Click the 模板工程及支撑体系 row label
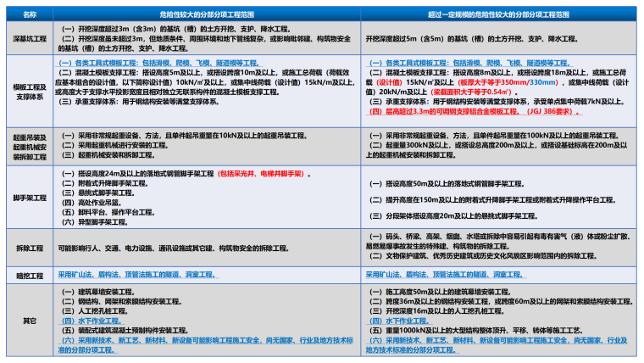Viewport: 644px width, 363px height. 29,92
